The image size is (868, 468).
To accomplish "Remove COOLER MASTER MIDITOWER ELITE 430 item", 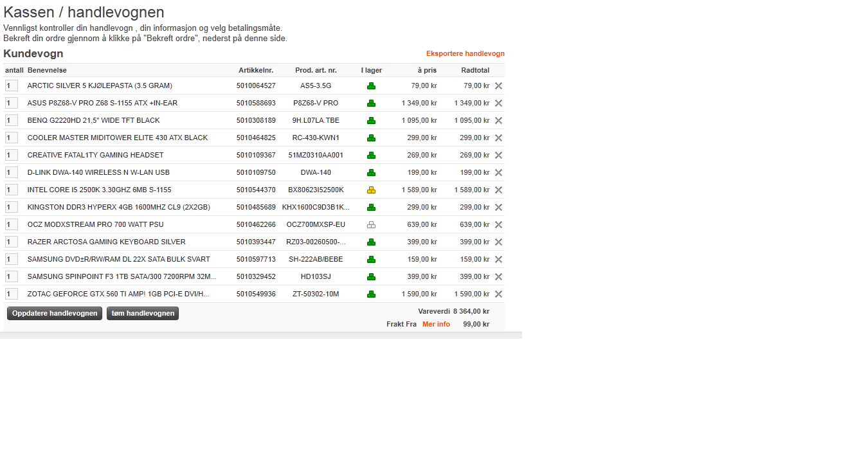I will (498, 138).
